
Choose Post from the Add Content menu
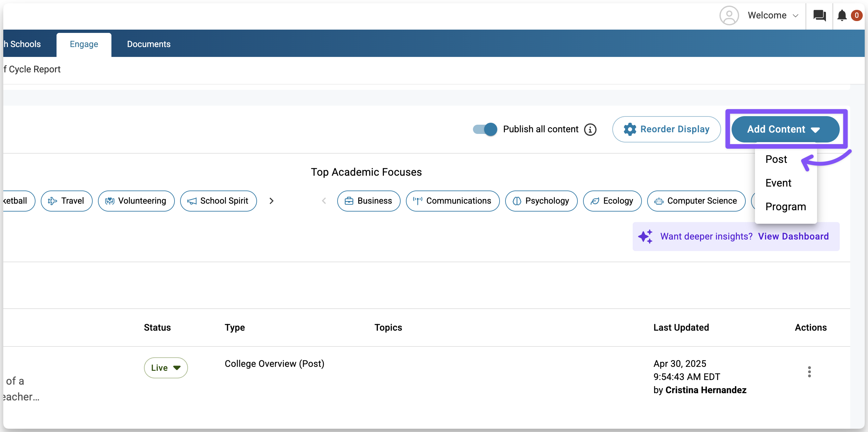pos(776,159)
